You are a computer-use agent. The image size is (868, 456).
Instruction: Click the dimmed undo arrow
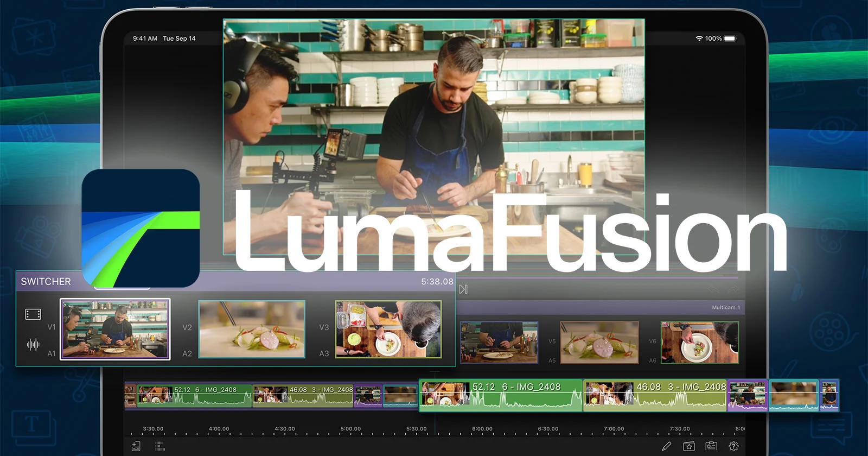[x=713, y=289]
